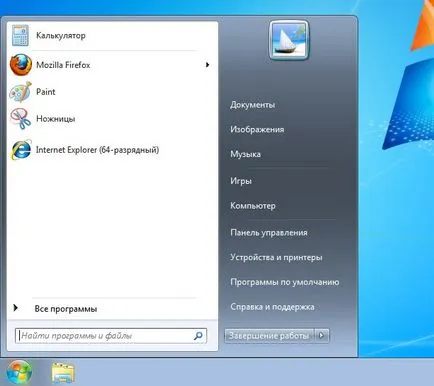Image resolution: width=434 pixels, height=386 pixels.
Task: Click the search magnifier icon
Action: (198, 336)
